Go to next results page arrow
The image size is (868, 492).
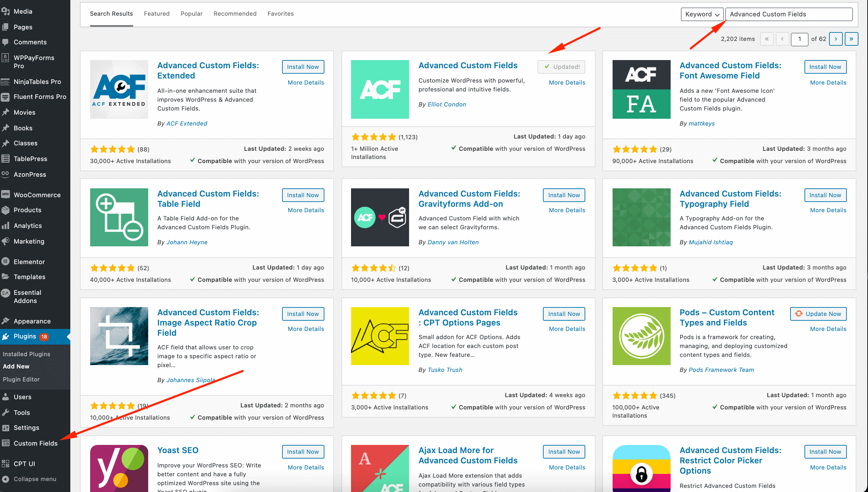coord(836,39)
